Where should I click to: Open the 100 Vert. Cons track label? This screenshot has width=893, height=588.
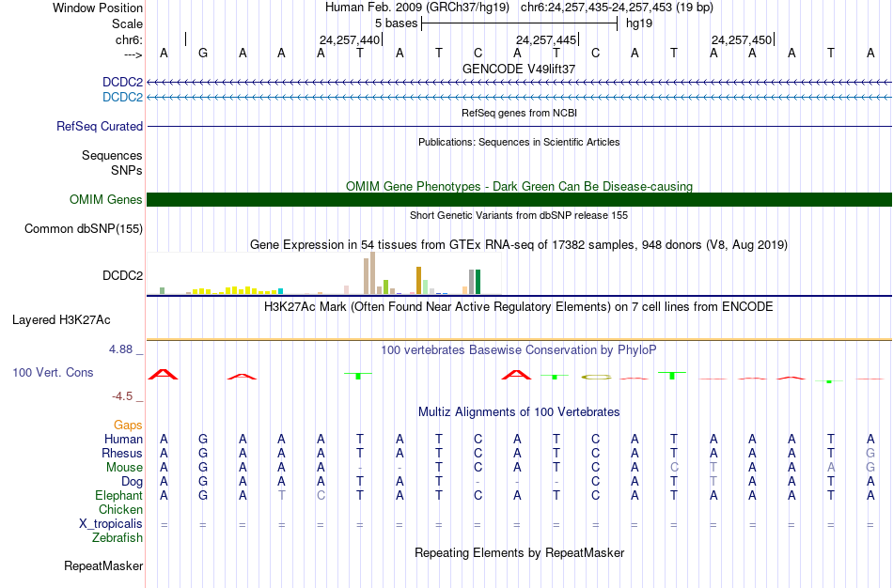[x=53, y=372]
